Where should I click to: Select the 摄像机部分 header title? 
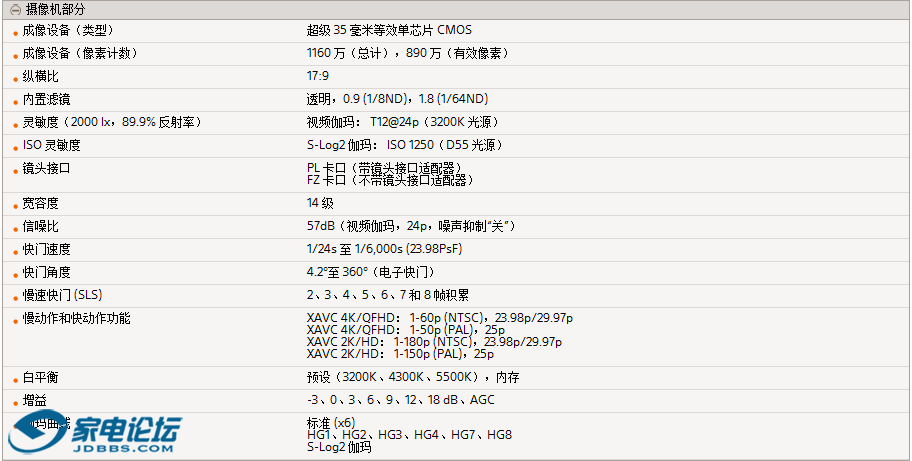55,9
